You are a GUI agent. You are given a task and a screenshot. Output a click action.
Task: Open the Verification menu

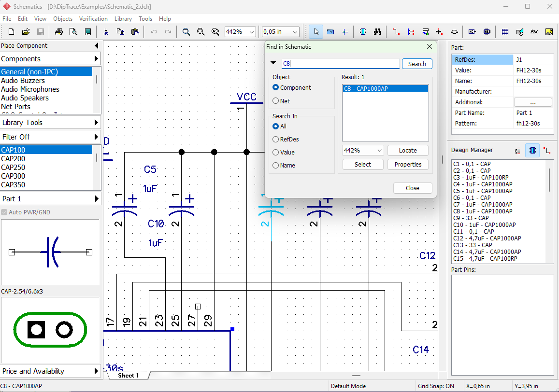point(93,18)
